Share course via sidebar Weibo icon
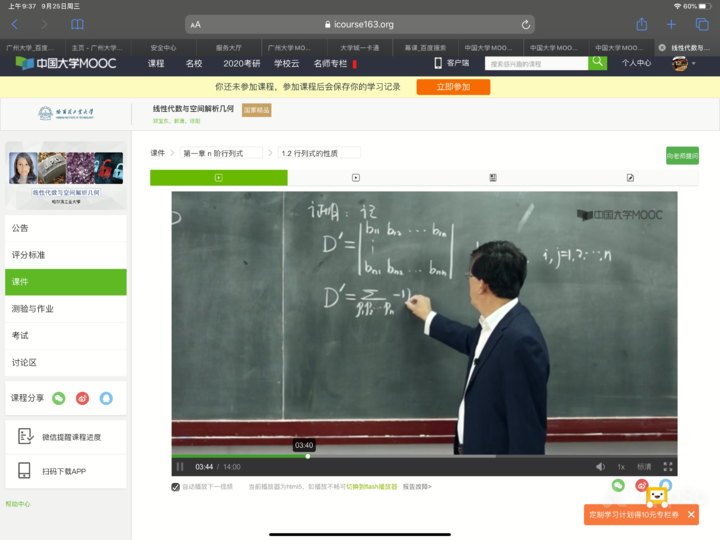720x540 pixels. point(83,398)
